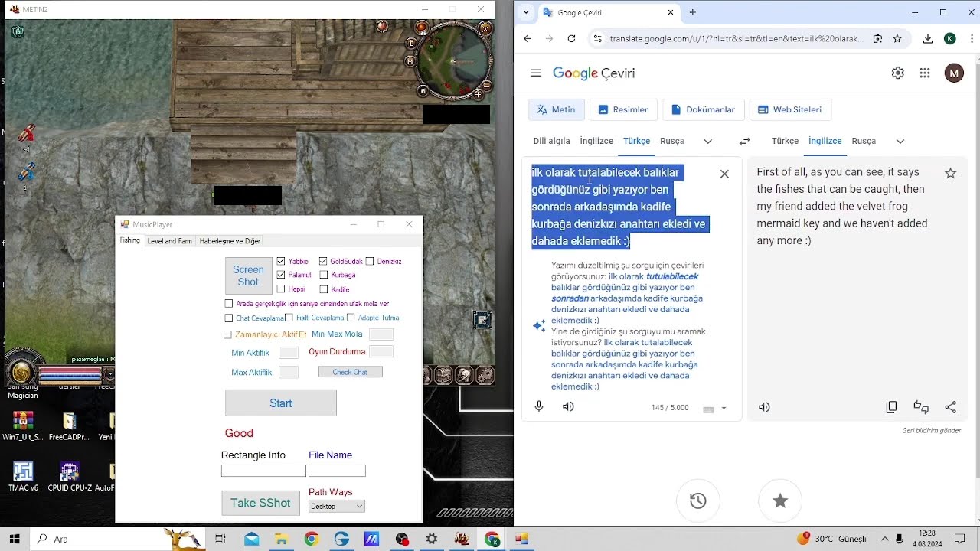Click the File Name input field

pos(337,471)
